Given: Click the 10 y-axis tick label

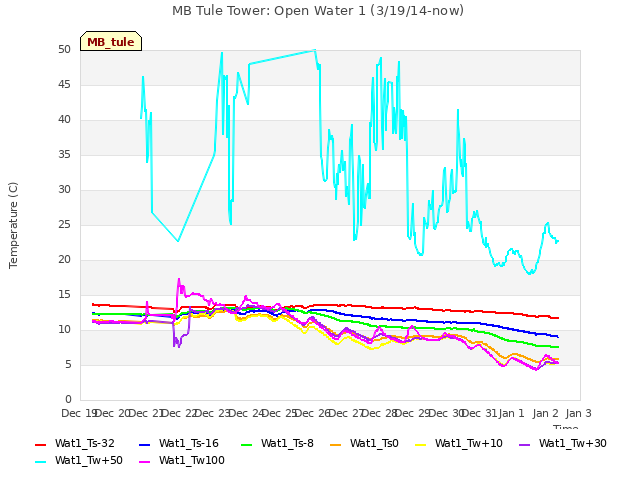Looking at the screenshot, I should pos(64,330).
